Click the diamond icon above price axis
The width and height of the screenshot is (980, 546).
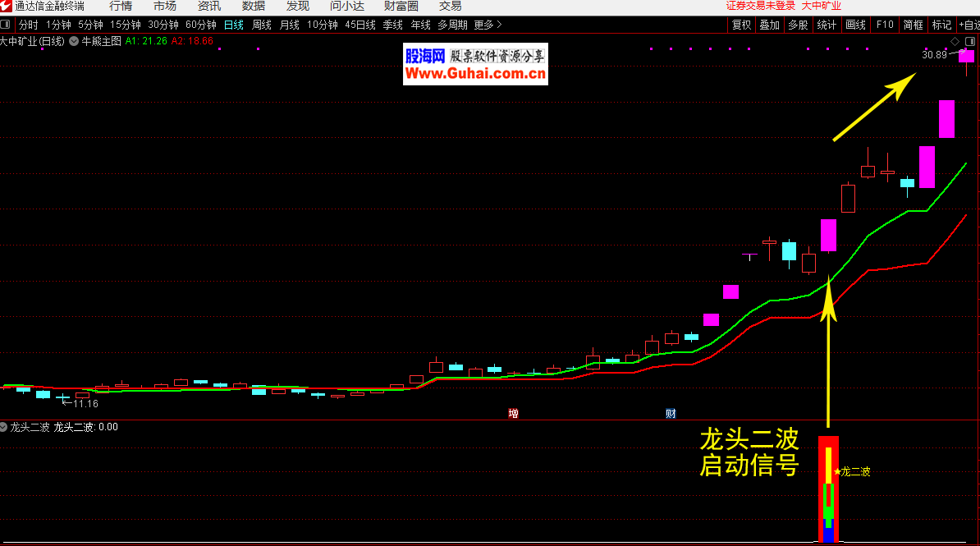click(955, 41)
